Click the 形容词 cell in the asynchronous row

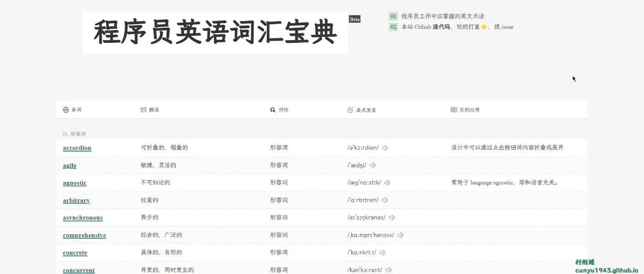point(279,217)
